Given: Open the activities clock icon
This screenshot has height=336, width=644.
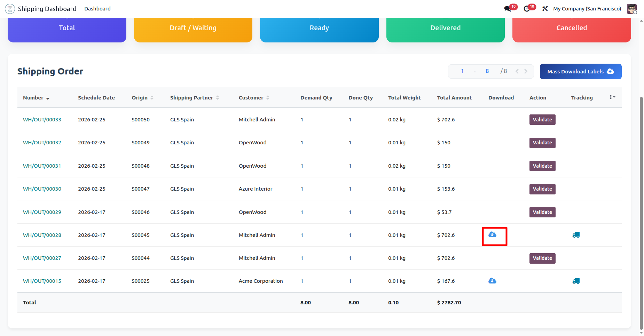Looking at the screenshot, I should click(527, 9).
